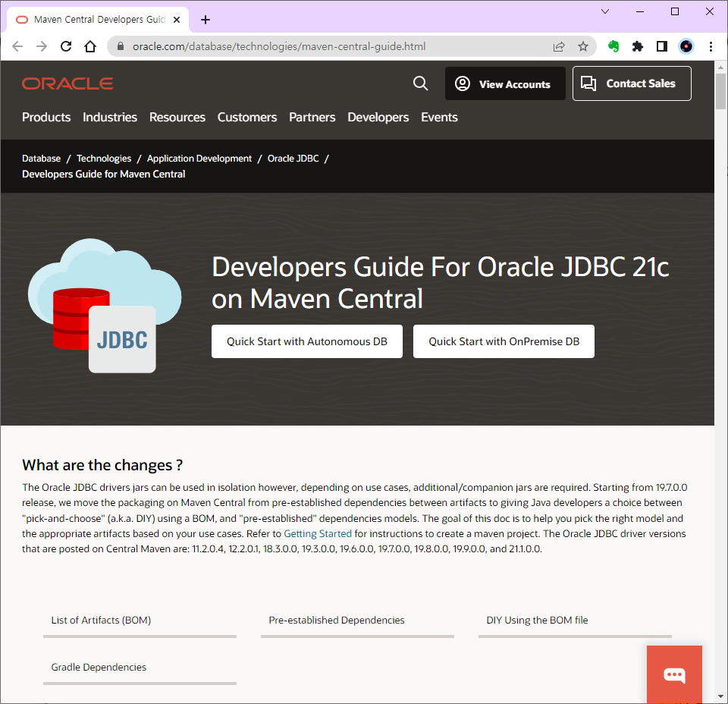The width and height of the screenshot is (728, 704).
Task: Open the Products menu
Action: (x=46, y=117)
